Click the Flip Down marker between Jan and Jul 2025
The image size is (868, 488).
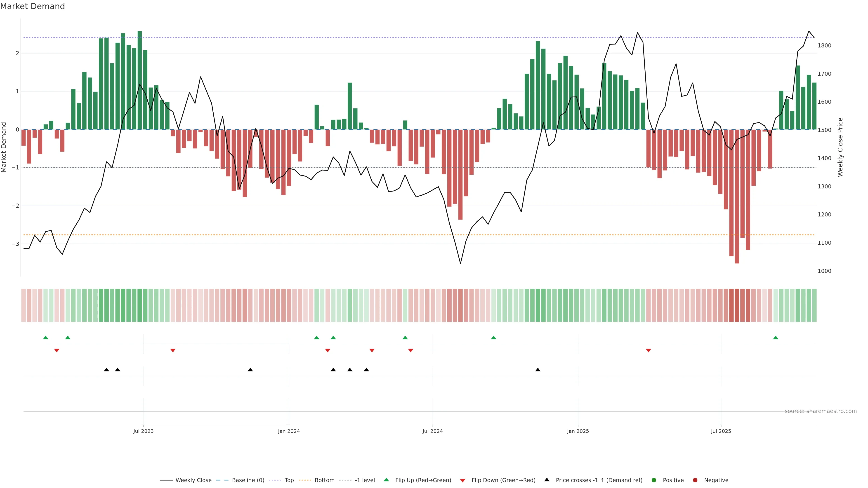[x=648, y=351]
